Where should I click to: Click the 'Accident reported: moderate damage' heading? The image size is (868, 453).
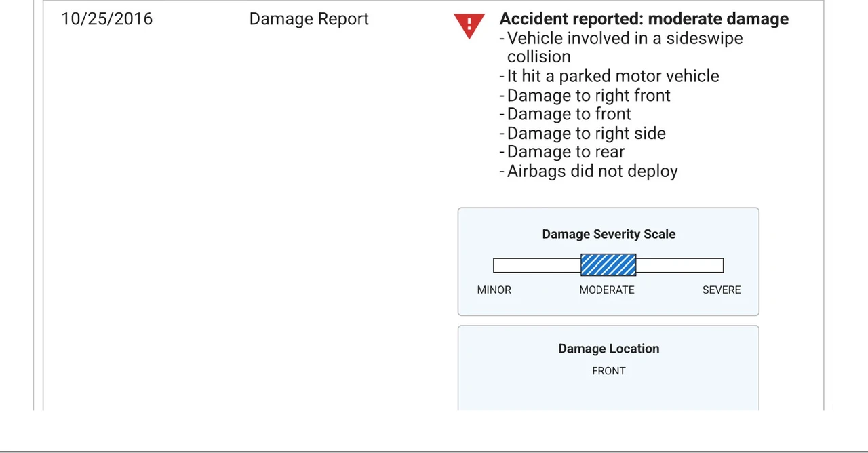tap(644, 19)
